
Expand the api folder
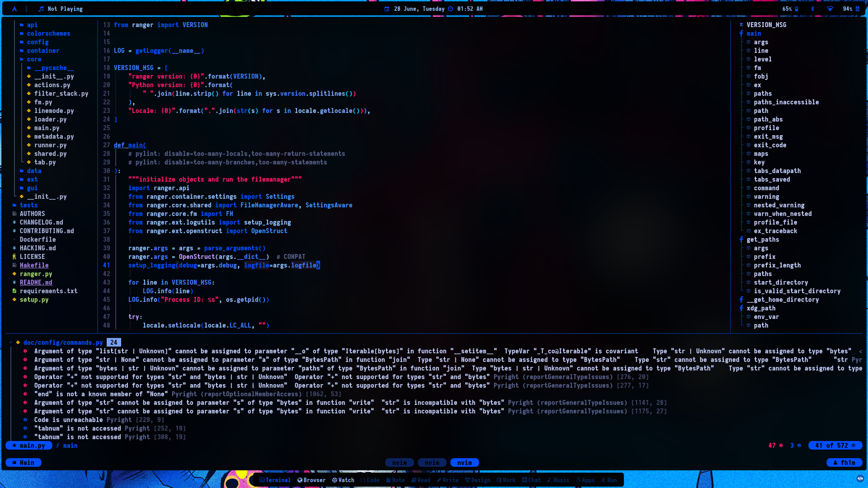pyautogui.click(x=28, y=25)
